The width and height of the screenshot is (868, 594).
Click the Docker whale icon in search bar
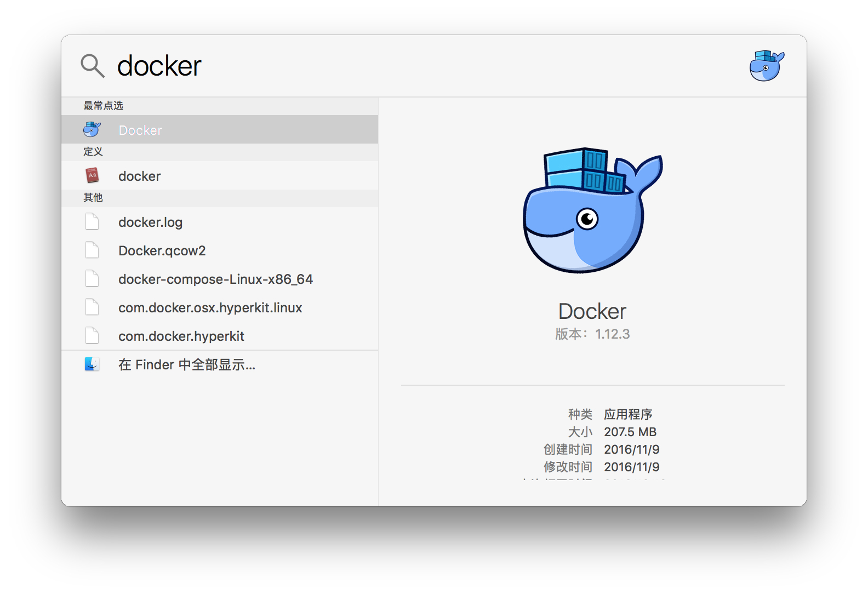[x=767, y=66]
